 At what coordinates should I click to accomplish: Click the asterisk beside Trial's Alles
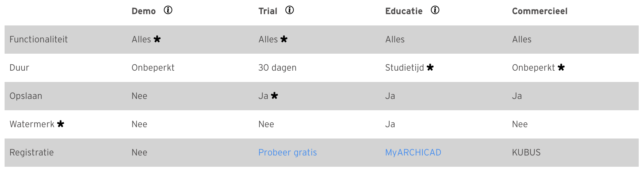pos(284,39)
